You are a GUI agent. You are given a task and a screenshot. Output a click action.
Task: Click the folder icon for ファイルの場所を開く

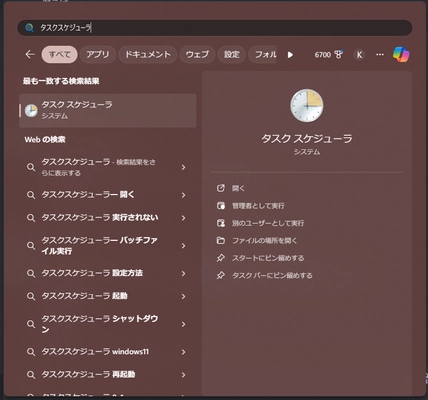pyautogui.click(x=221, y=240)
